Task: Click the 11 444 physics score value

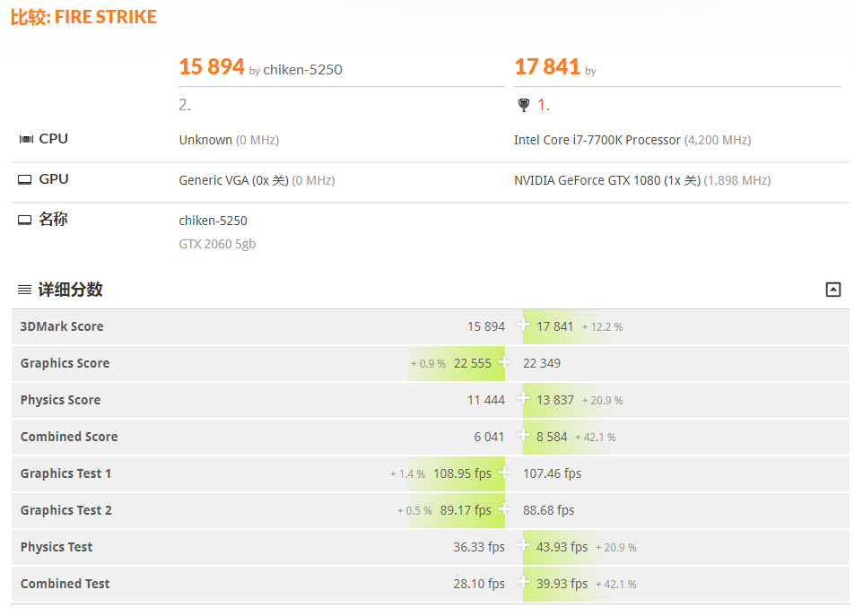Action: click(486, 400)
